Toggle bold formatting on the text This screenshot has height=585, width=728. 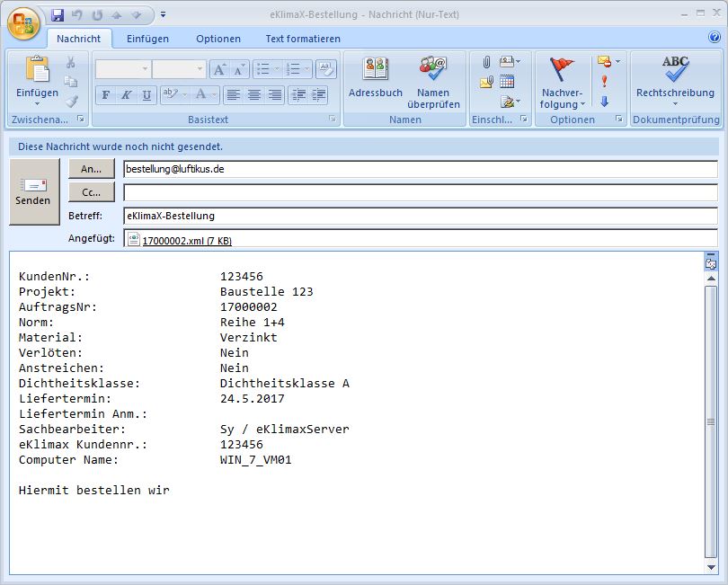pyautogui.click(x=105, y=94)
